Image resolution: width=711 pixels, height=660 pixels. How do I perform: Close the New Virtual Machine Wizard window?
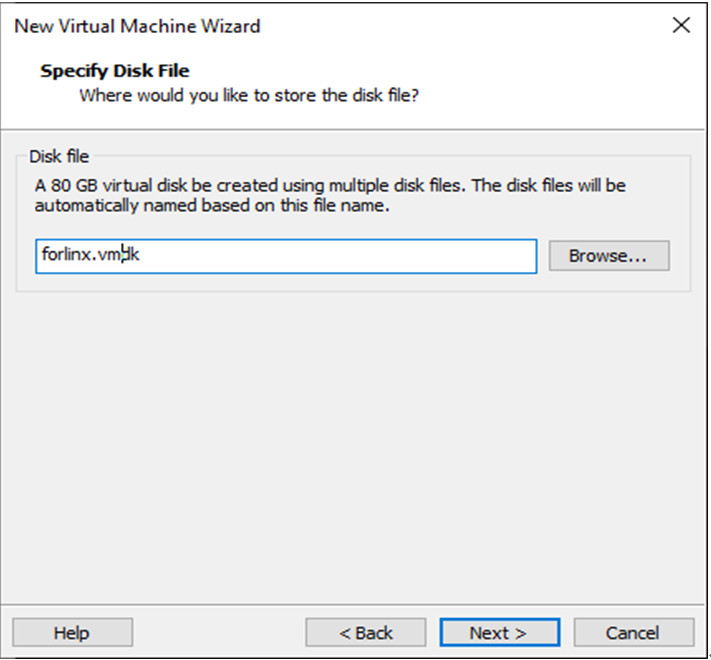[x=681, y=26]
